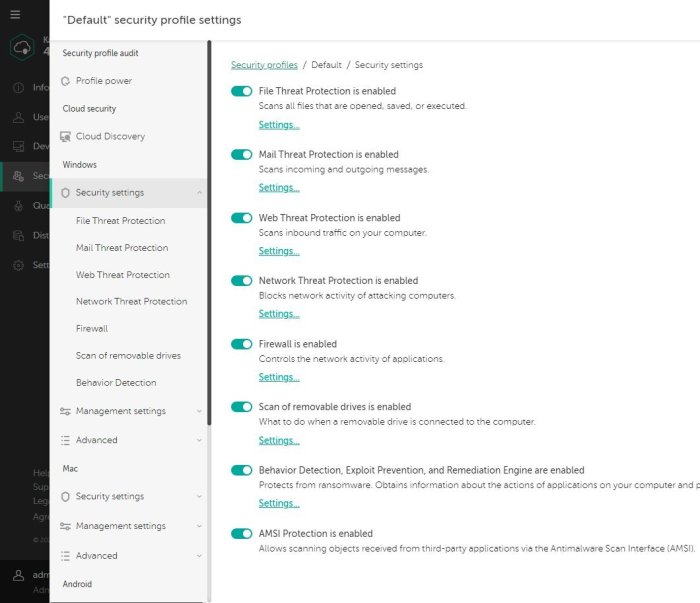Disable the File Threat Protection toggle

point(241,91)
